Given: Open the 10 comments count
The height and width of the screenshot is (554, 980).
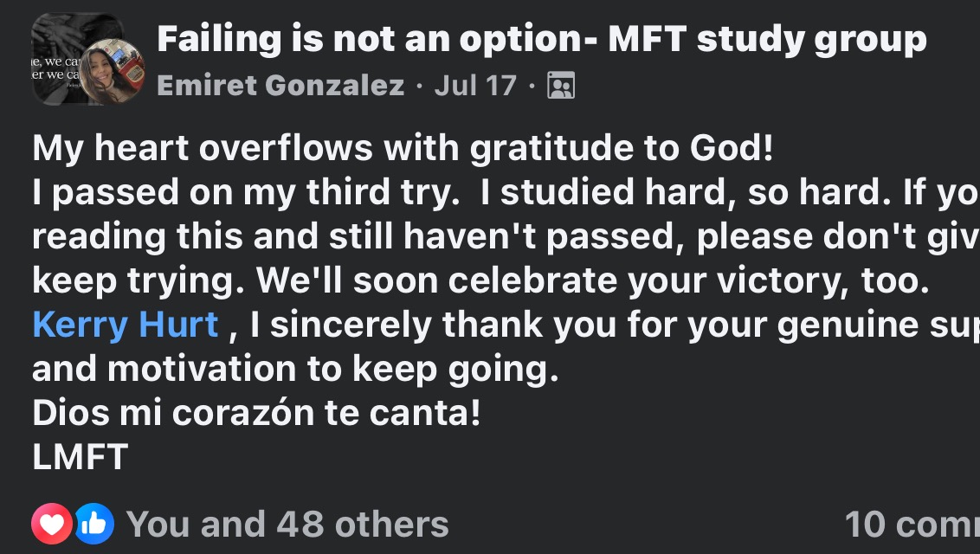Looking at the screenshot, I should [911, 524].
